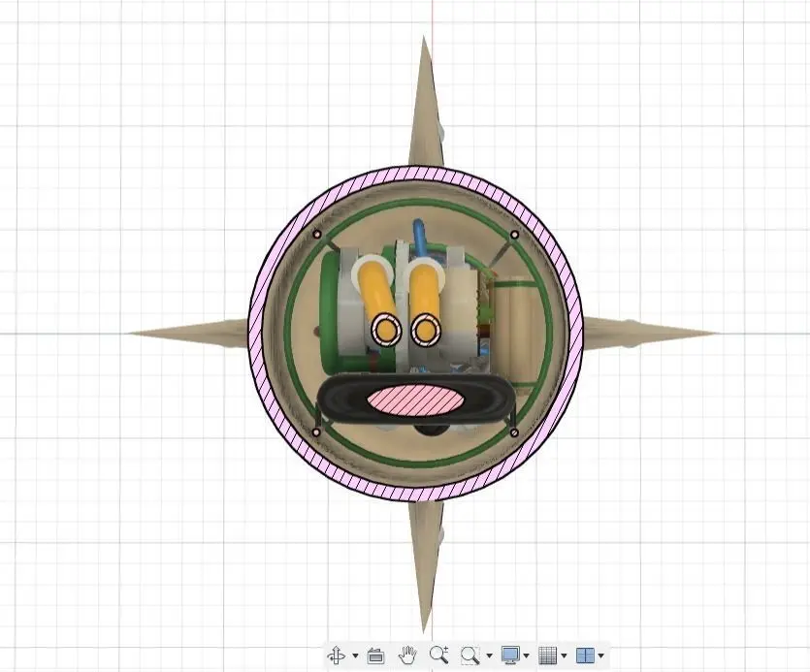Image resolution: width=810 pixels, height=672 pixels.
Task: Click the Viewports layout icon
Action: [585, 656]
